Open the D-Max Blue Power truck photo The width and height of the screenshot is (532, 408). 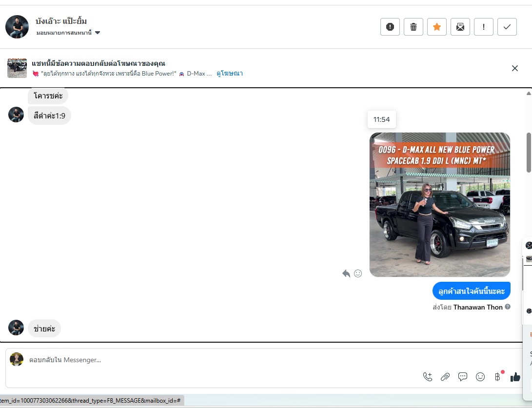coord(440,205)
